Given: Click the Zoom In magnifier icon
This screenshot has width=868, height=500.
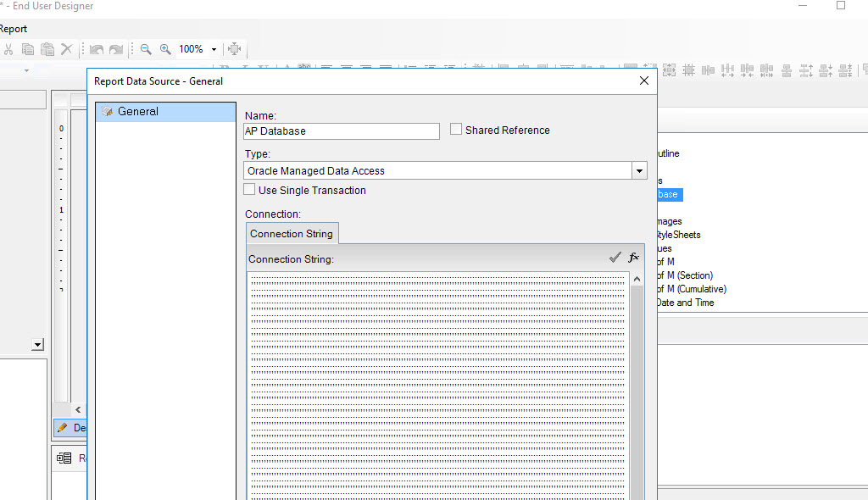Looking at the screenshot, I should [x=165, y=49].
